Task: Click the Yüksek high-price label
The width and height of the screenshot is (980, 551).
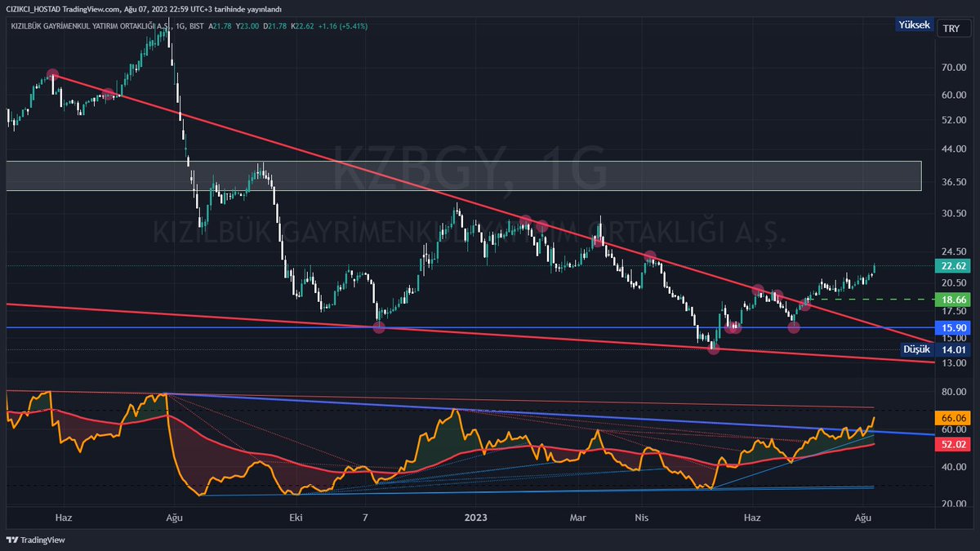Action: point(914,25)
